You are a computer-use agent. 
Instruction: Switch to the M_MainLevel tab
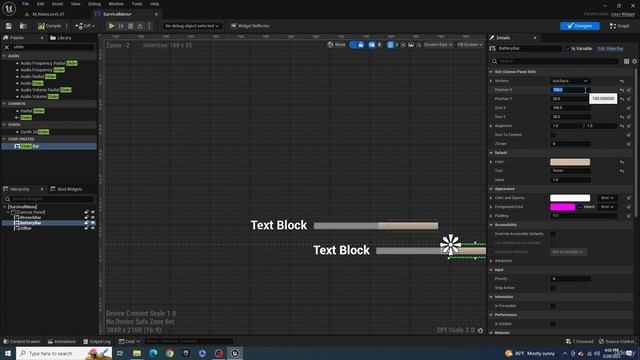[x=44, y=14]
